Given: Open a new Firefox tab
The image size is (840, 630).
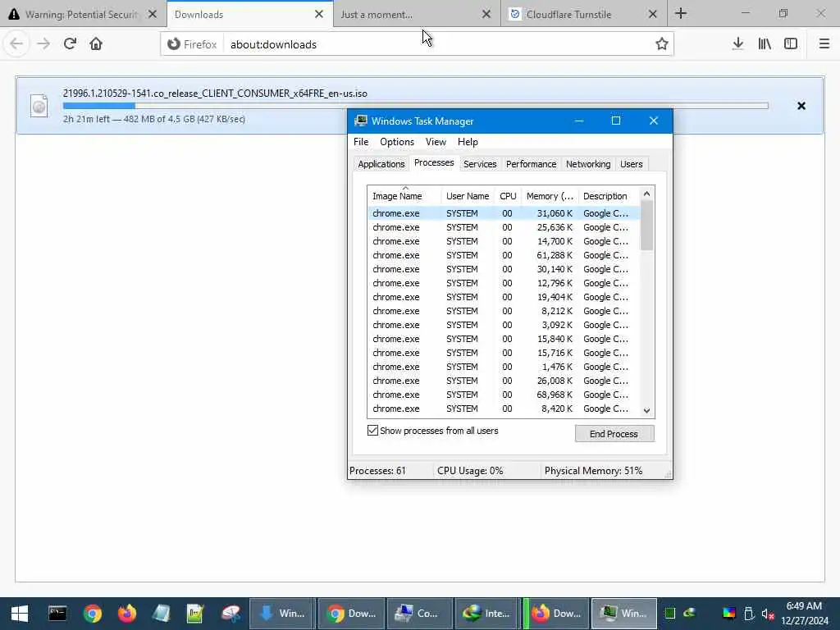Looking at the screenshot, I should click(x=681, y=13).
